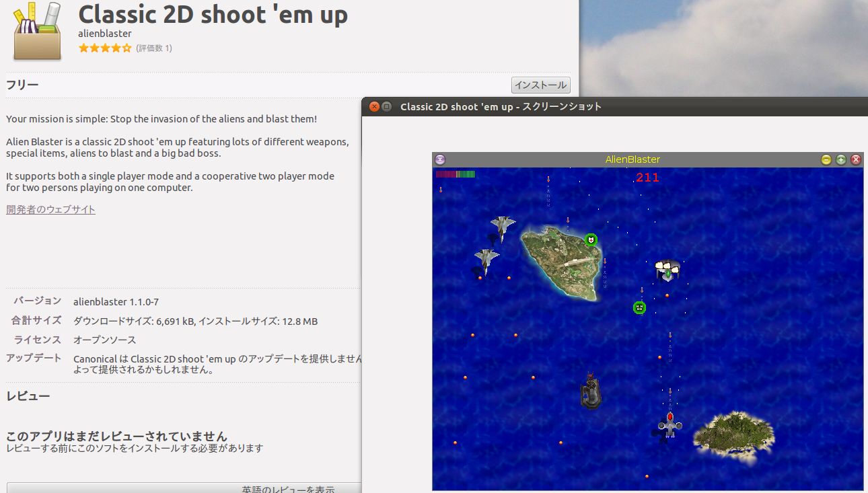Click the レビュー section heading

[28, 395]
